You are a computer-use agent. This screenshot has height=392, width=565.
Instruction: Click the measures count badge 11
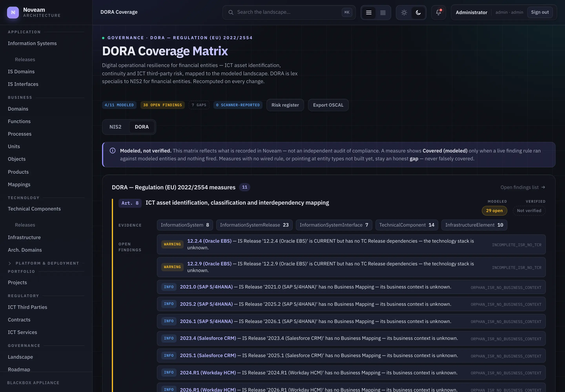click(244, 187)
